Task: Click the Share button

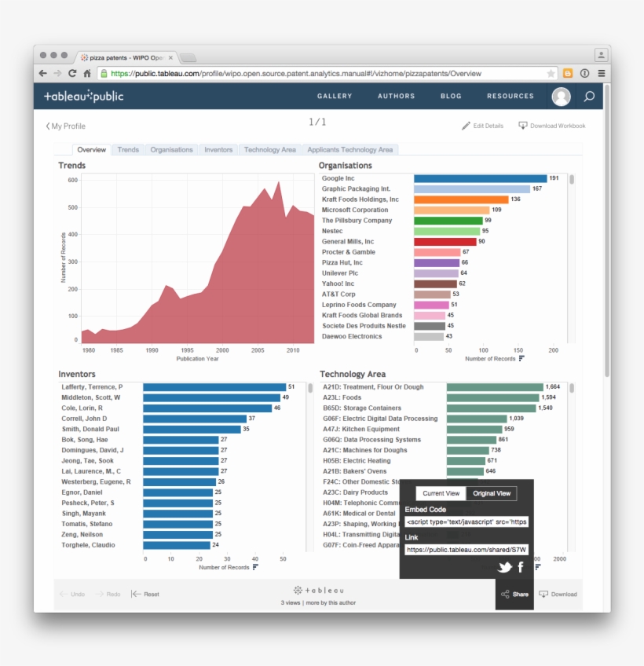Action: (x=514, y=595)
